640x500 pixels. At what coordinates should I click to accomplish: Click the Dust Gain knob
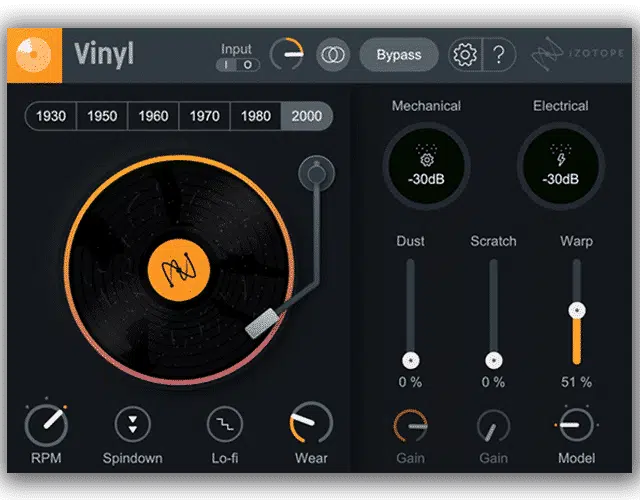411,425
